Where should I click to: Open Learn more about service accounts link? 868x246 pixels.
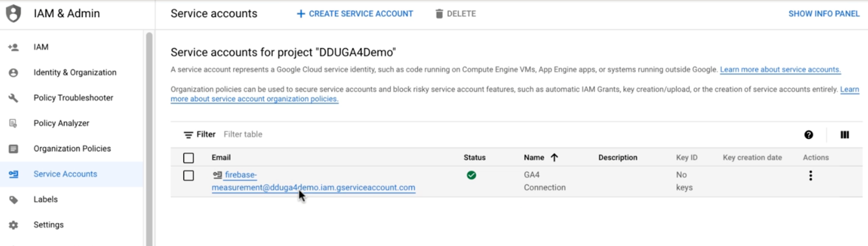780,69
